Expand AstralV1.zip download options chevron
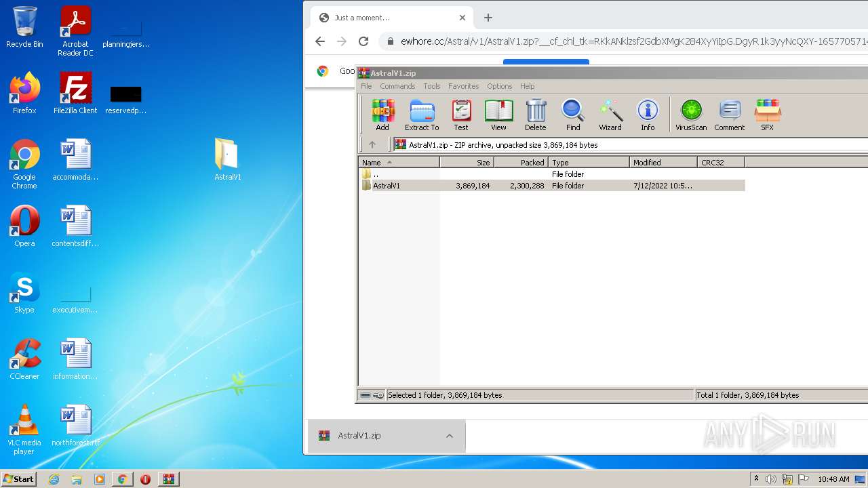868x488 pixels. [449, 436]
